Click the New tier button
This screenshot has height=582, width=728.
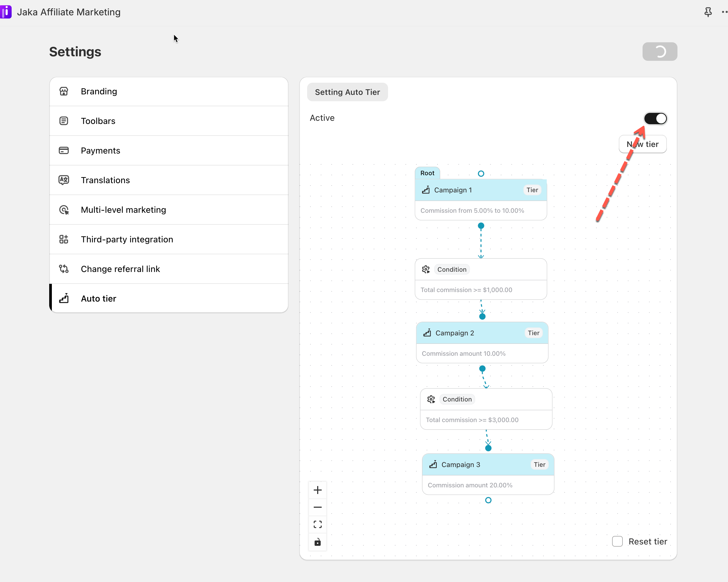[x=642, y=144]
